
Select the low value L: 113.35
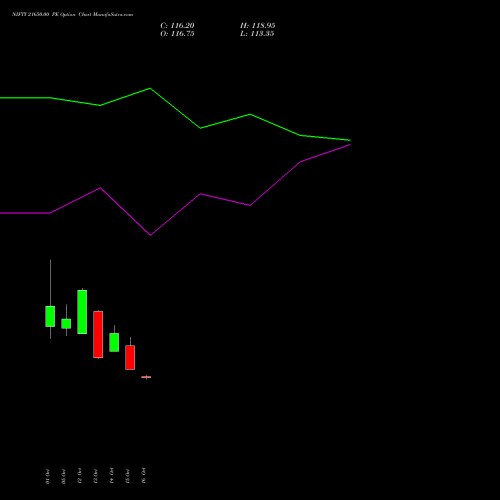click(x=257, y=34)
